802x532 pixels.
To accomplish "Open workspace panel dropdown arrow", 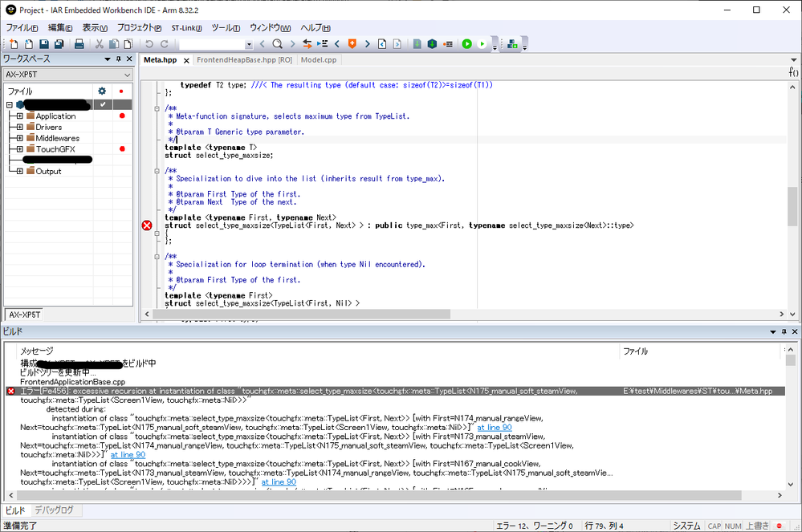I will [x=108, y=59].
